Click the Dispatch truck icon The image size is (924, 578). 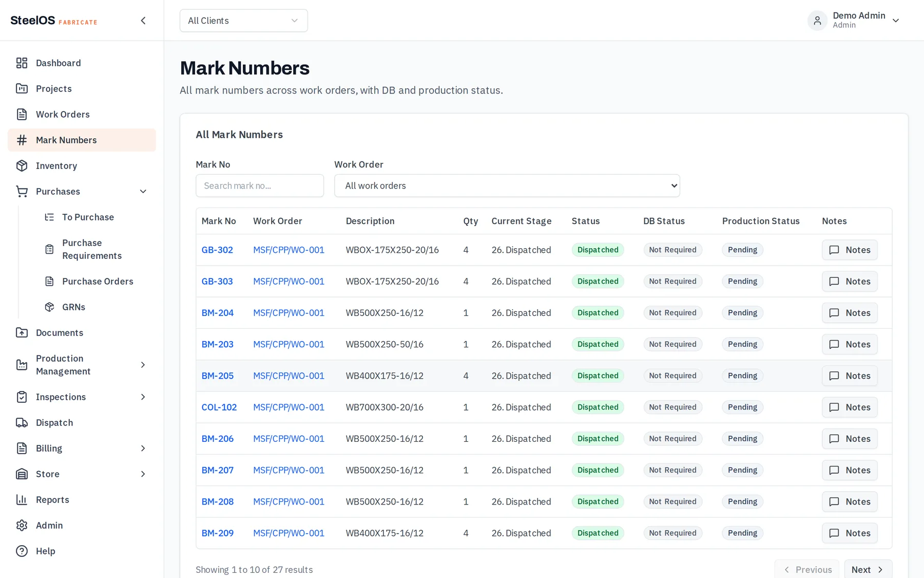tap(22, 423)
